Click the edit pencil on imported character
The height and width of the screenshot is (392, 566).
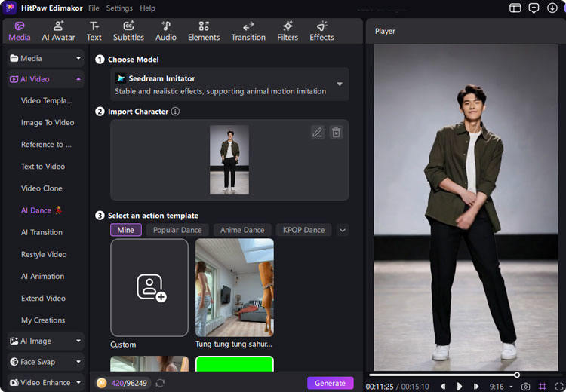[318, 133]
